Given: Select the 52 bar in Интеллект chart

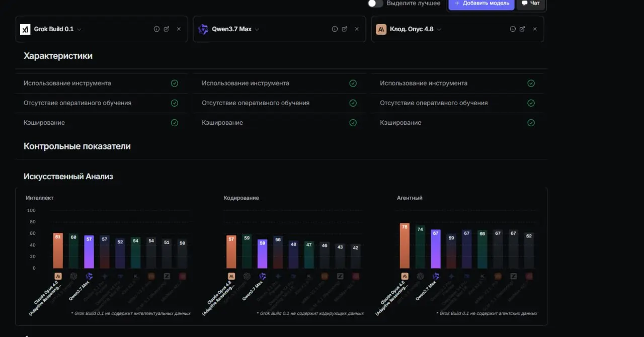Looking at the screenshot, I should pyautogui.click(x=120, y=253).
